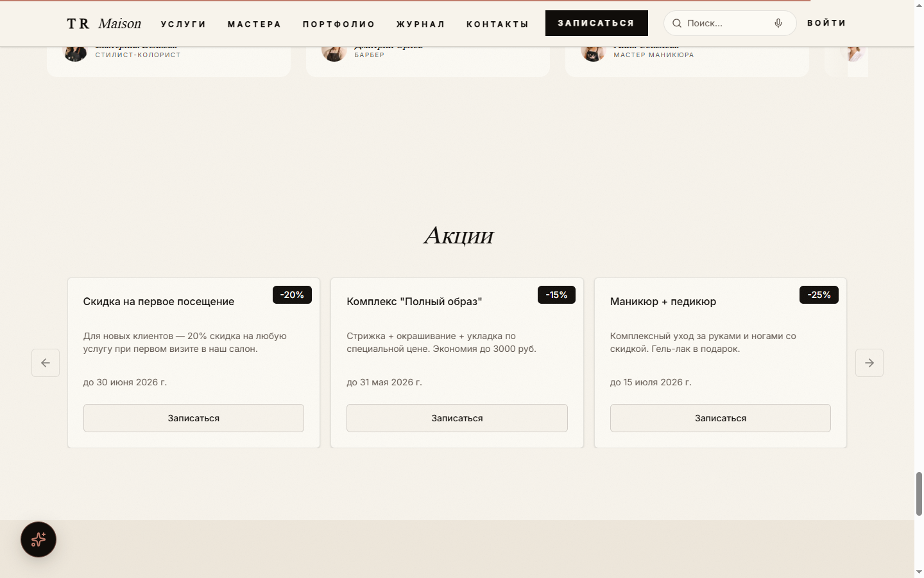Open the Услуги menu item
The image size is (924, 578).
184,24
